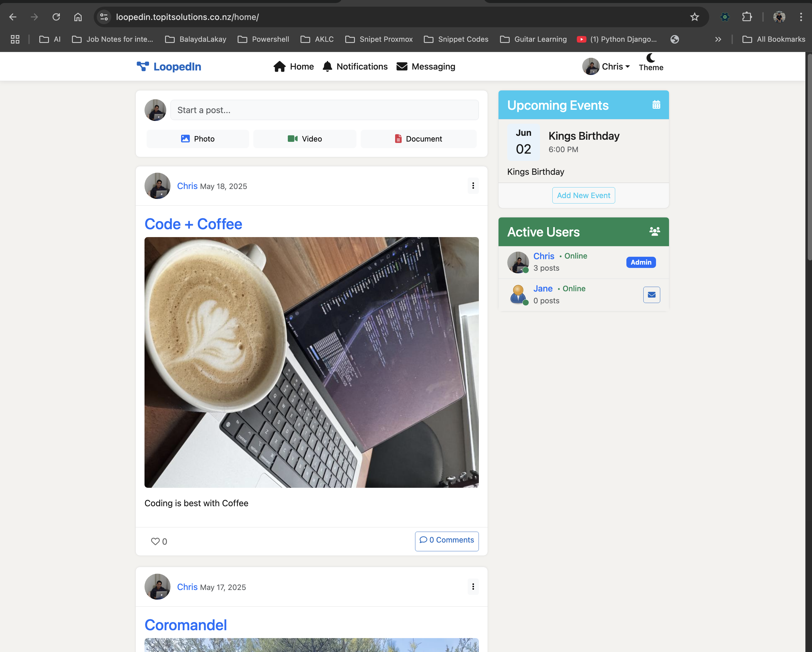Send message to Jane via envelope icon
The height and width of the screenshot is (652, 812).
[x=651, y=295]
